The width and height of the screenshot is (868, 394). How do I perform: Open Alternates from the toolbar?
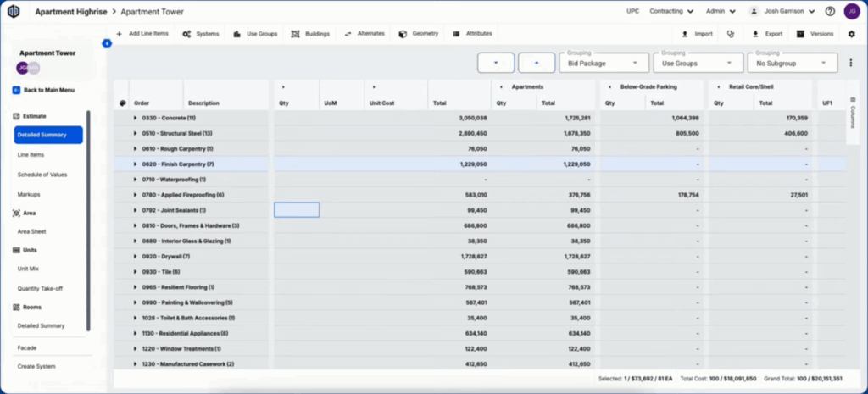[364, 34]
